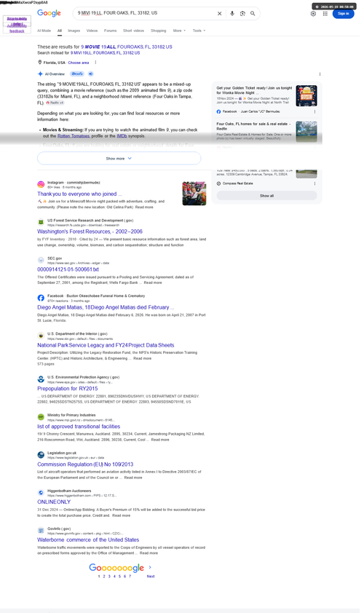Clear the search box with X
The width and height of the screenshot is (364, 613).
tap(219, 13)
